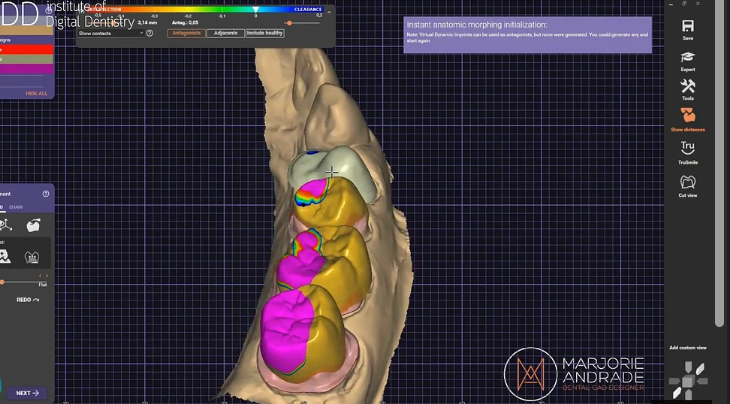Select the crown-shaped tooth icon

[x=32, y=257]
